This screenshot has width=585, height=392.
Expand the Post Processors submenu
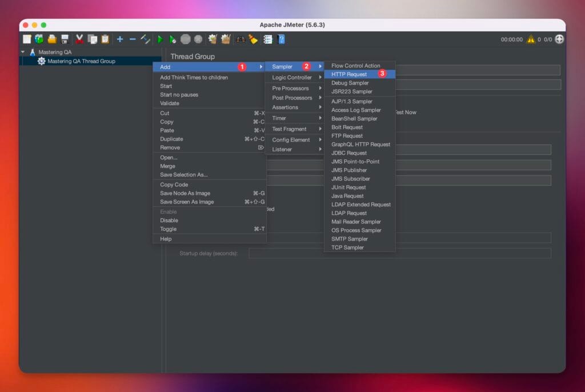click(294, 98)
